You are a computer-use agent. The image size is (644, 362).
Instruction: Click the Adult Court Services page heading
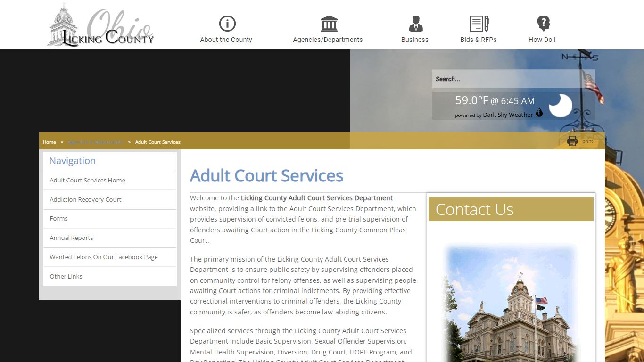point(266,176)
